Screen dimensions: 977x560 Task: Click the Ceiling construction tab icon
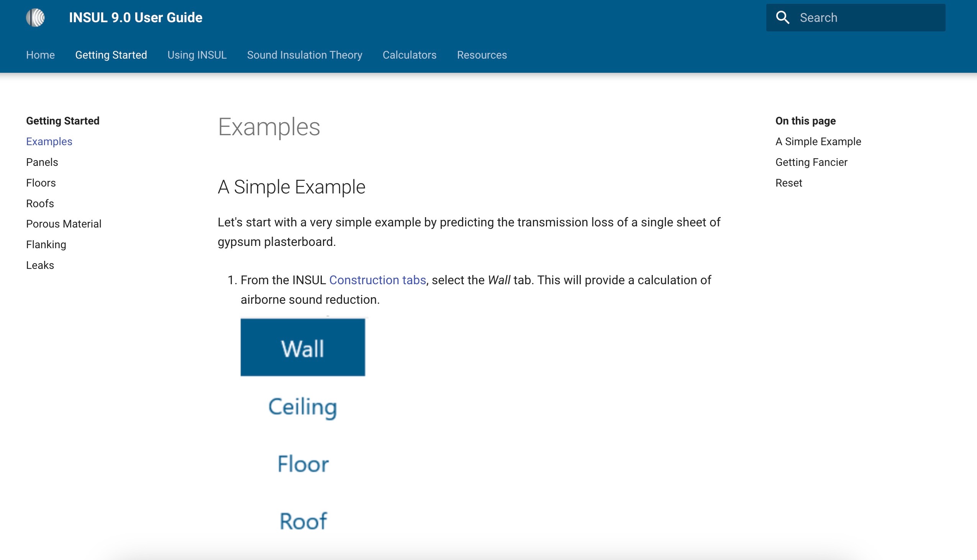coord(303,405)
